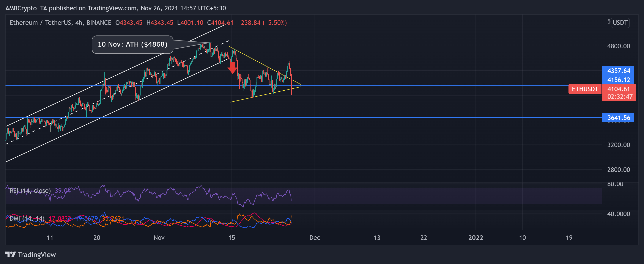644x264 pixels.
Task: Click the high price H4343.45 value
Action: pyautogui.click(x=159, y=23)
